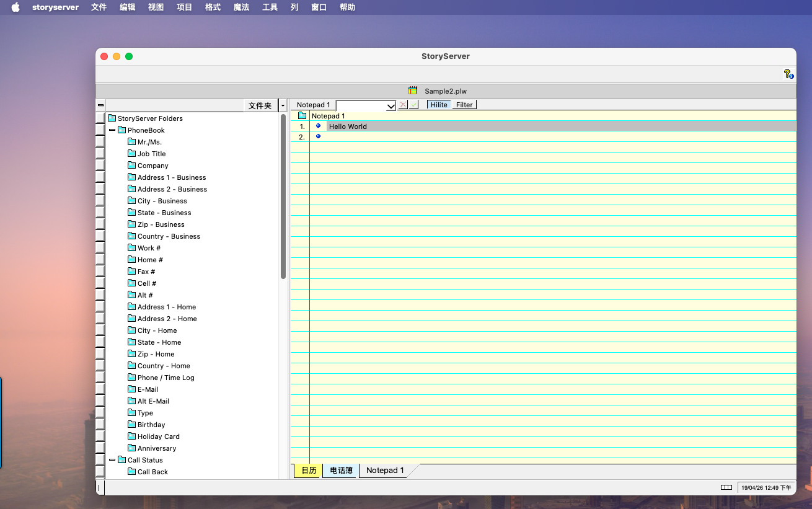
Task: Toggle the row box beside Country - Business
Action: (100, 236)
